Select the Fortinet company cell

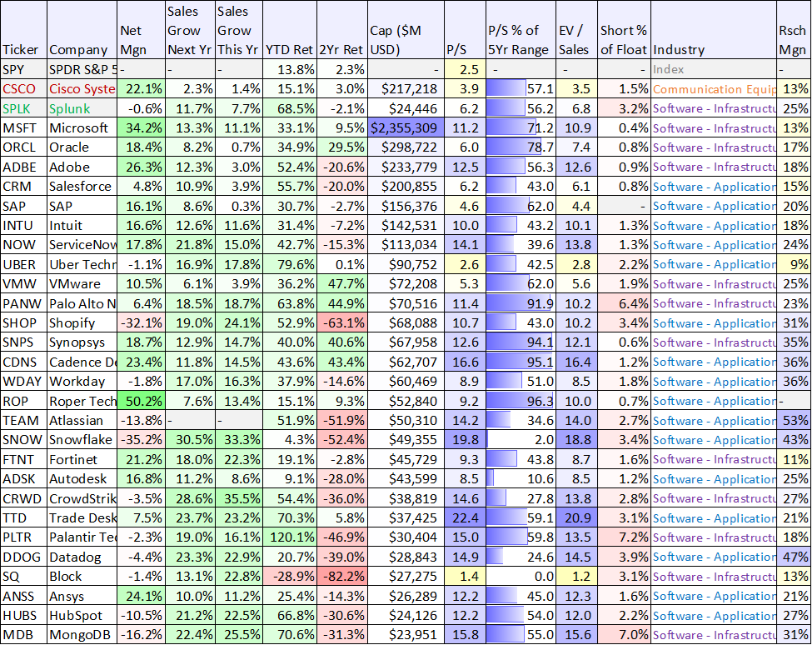click(82, 459)
